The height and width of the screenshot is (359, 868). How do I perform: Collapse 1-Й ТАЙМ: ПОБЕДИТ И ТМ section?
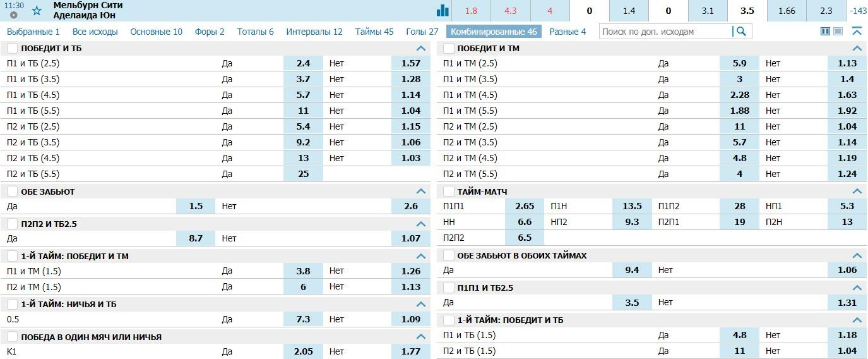(421, 256)
